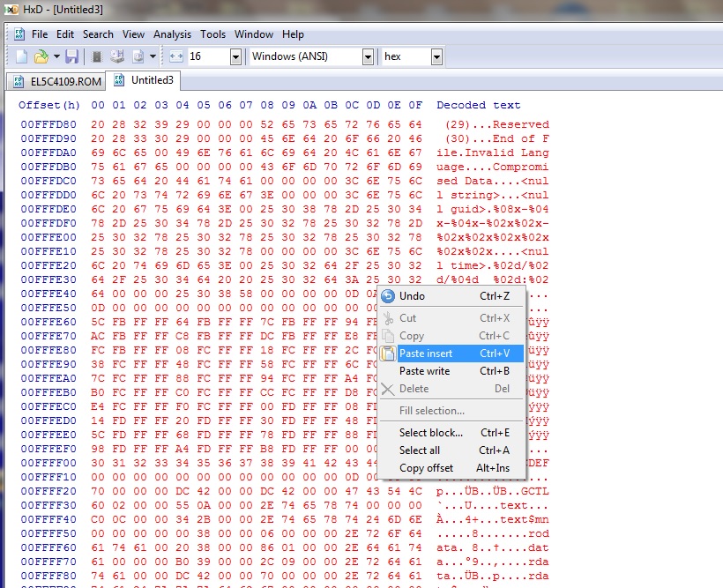This screenshot has height=588, width=723.
Task: Open the hex offset base dropdown
Action: tap(436, 56)
